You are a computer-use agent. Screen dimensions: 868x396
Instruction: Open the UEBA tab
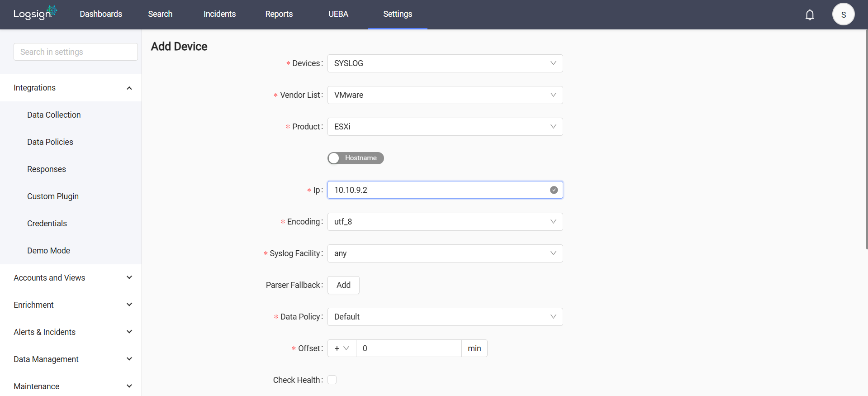coord(338,14)
